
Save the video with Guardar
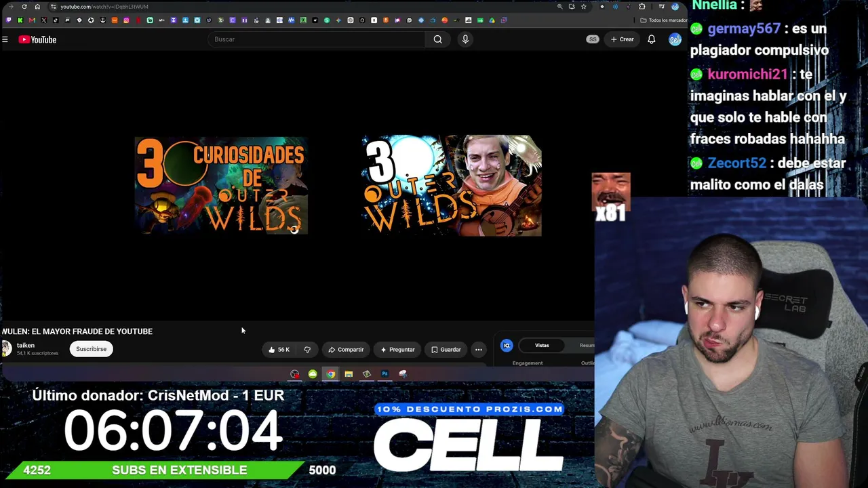446,350
